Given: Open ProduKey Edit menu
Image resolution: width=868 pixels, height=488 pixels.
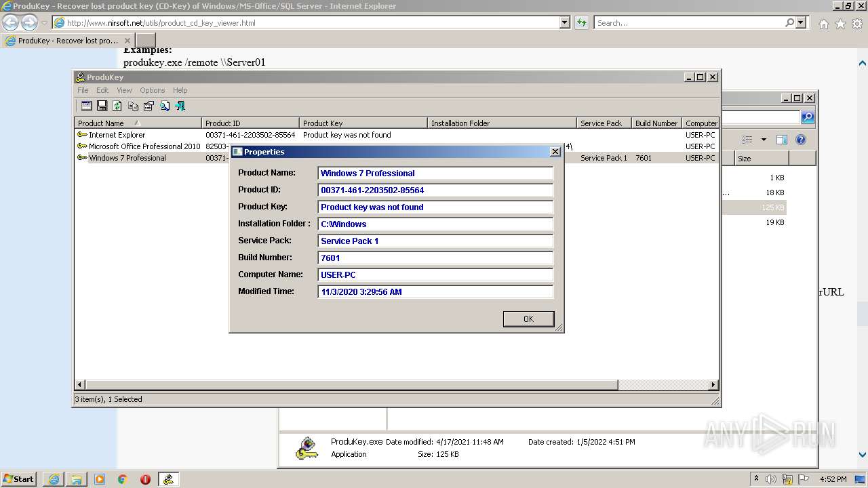Looking at the screenshot, I should click(x=102, y=90).
